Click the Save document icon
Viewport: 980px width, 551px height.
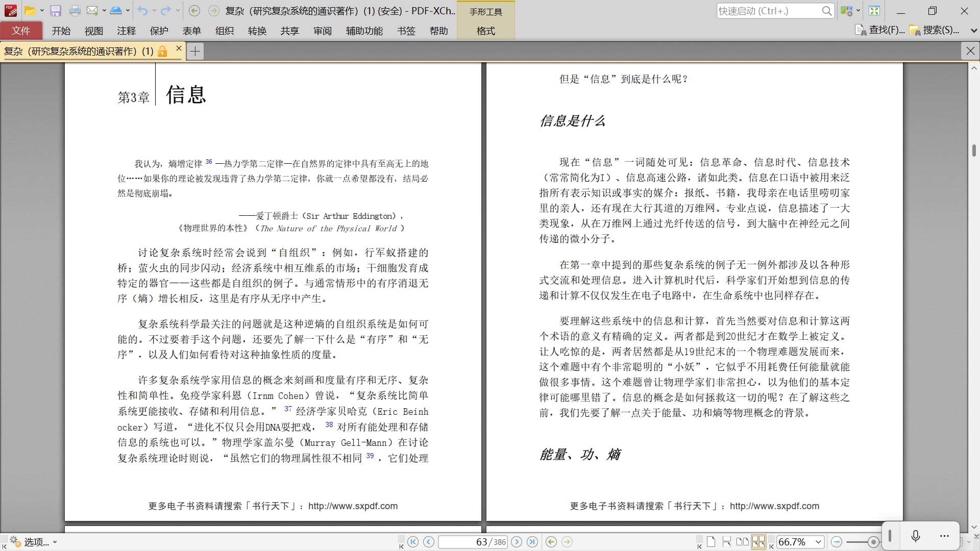(56, 11)
